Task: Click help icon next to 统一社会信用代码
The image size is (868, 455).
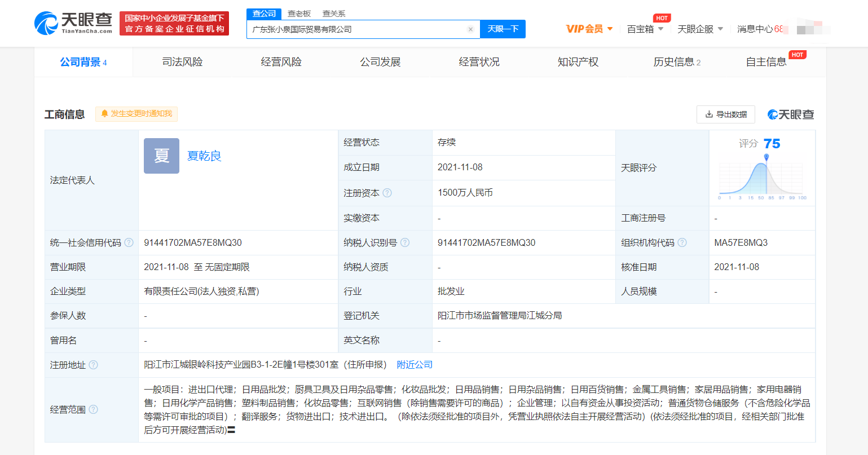Action: [129, 242]
